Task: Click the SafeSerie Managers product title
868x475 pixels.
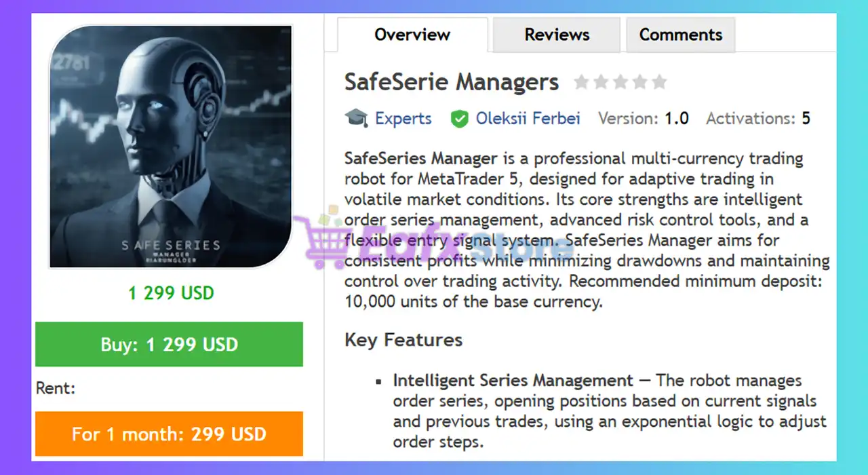Action: click(451, 83)
